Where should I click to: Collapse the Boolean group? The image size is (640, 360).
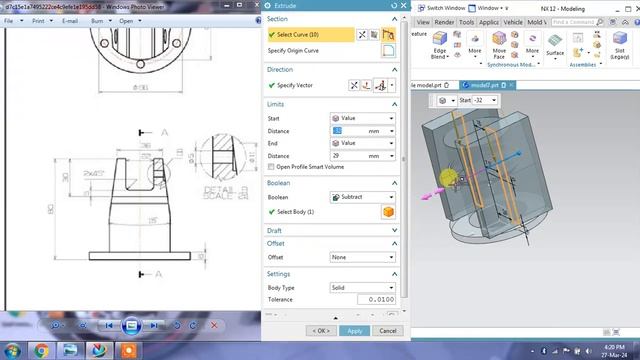(x=394, y=183)
